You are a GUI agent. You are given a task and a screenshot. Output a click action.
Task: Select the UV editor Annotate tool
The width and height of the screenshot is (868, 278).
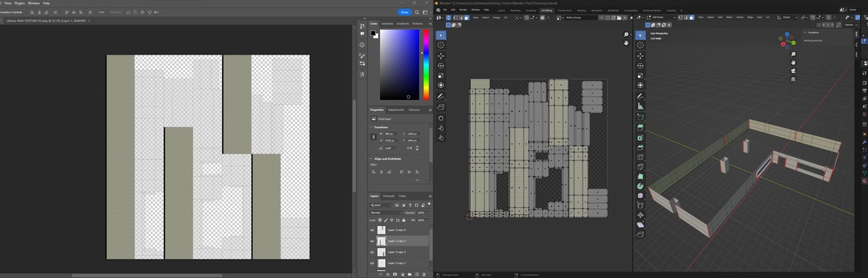click(440, 96)
